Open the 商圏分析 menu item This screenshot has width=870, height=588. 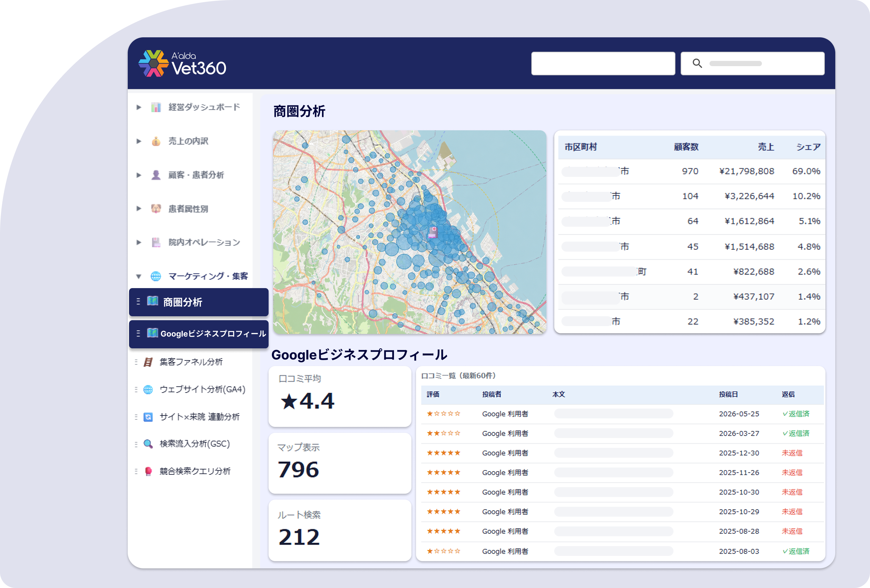(199, 302)
